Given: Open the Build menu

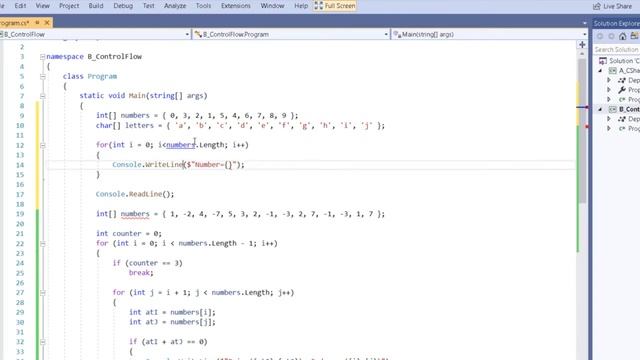Looking at the screenshot, I should 96,6.
